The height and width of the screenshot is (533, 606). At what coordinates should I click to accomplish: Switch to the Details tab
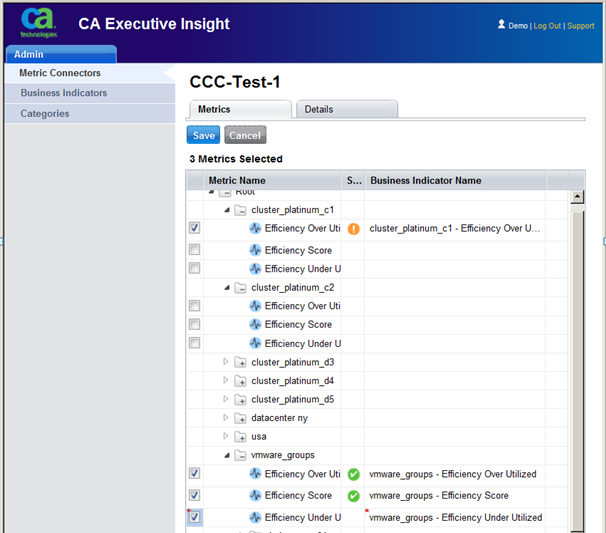tap(347, 109)
